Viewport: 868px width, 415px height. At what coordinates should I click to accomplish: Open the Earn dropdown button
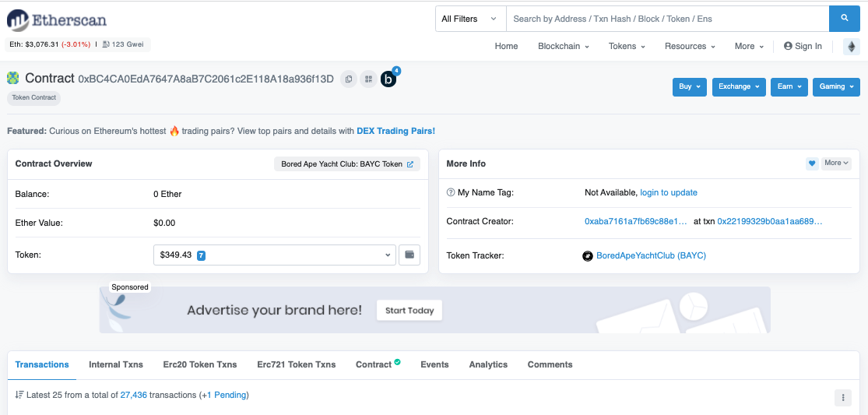[789, 87]
